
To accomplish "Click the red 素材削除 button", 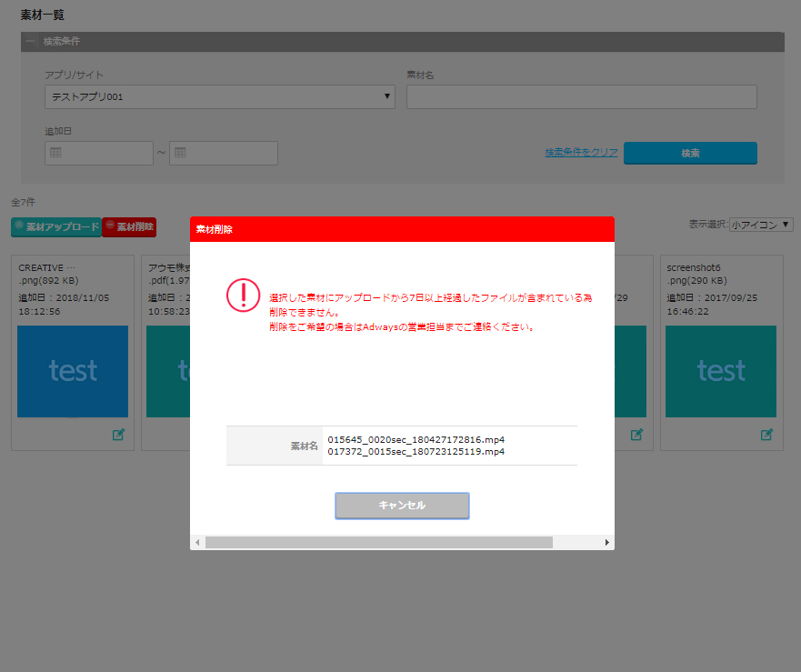I will 129,226.
